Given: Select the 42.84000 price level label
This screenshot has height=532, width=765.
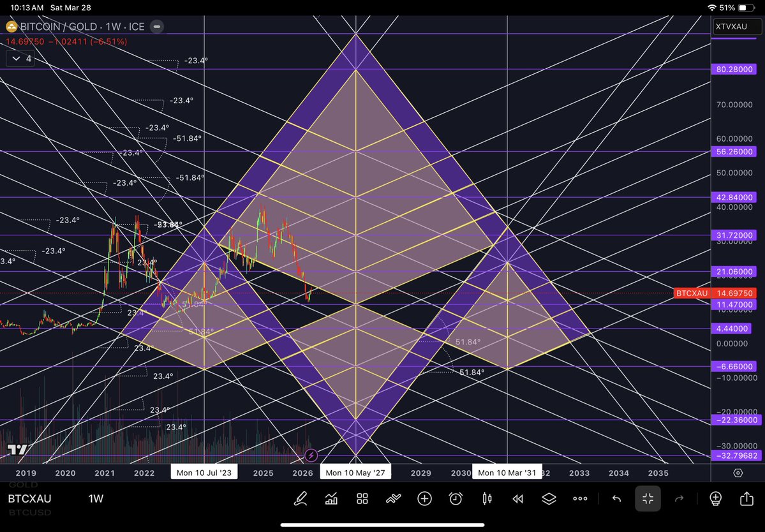Looking at the screenshot, I should click(x=734, y=198).
